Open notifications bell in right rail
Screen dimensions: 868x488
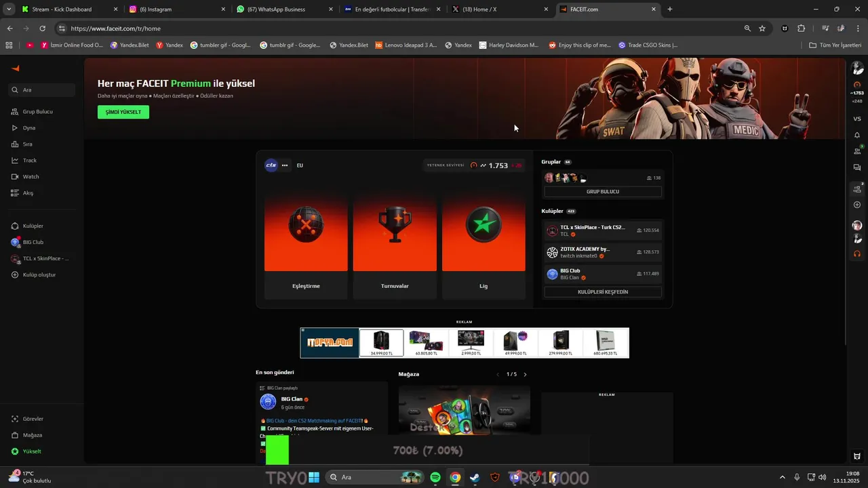click(x=857, y=135)
